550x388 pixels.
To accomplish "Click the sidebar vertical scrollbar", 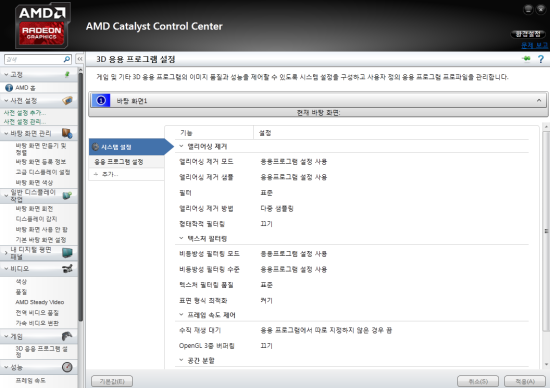I will pos(80,196).
